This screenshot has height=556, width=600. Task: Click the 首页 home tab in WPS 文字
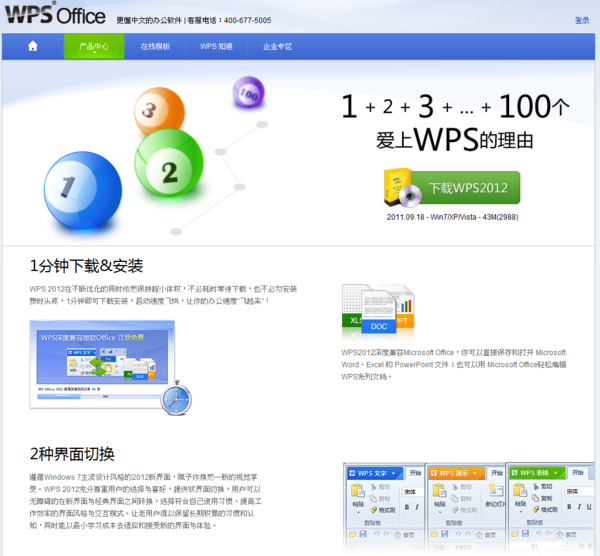tap(404, 535)
